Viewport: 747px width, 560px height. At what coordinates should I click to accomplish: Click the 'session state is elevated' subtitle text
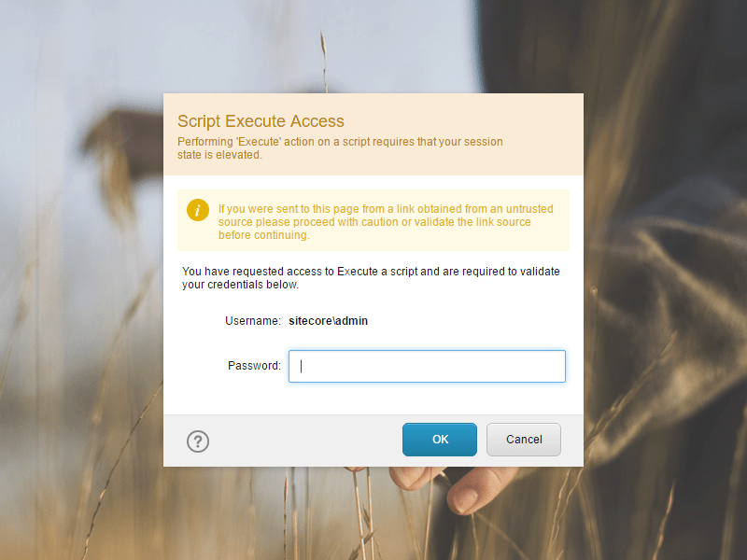point(340,148)
